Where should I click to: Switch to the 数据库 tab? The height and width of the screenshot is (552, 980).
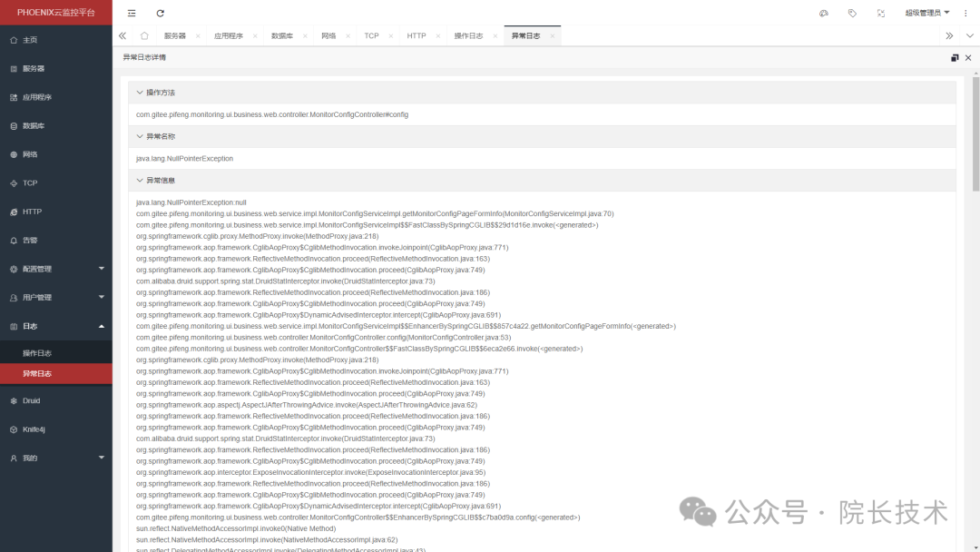coord(282,35)
